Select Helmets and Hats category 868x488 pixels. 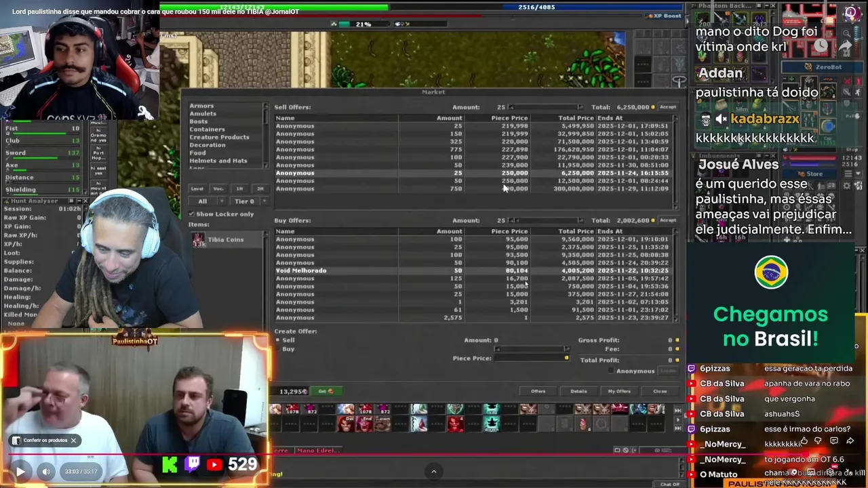pyautogui.click(x=218, y=161)
